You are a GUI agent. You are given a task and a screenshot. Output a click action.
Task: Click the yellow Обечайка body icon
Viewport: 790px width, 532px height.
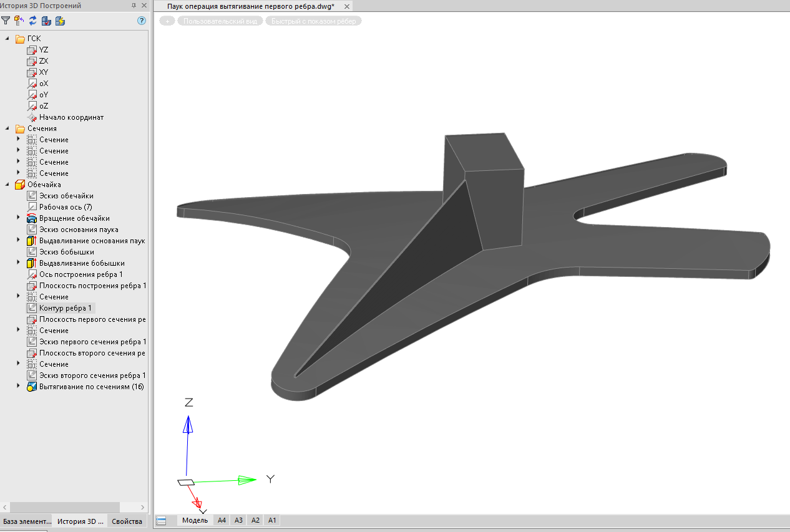coord(20,185)
